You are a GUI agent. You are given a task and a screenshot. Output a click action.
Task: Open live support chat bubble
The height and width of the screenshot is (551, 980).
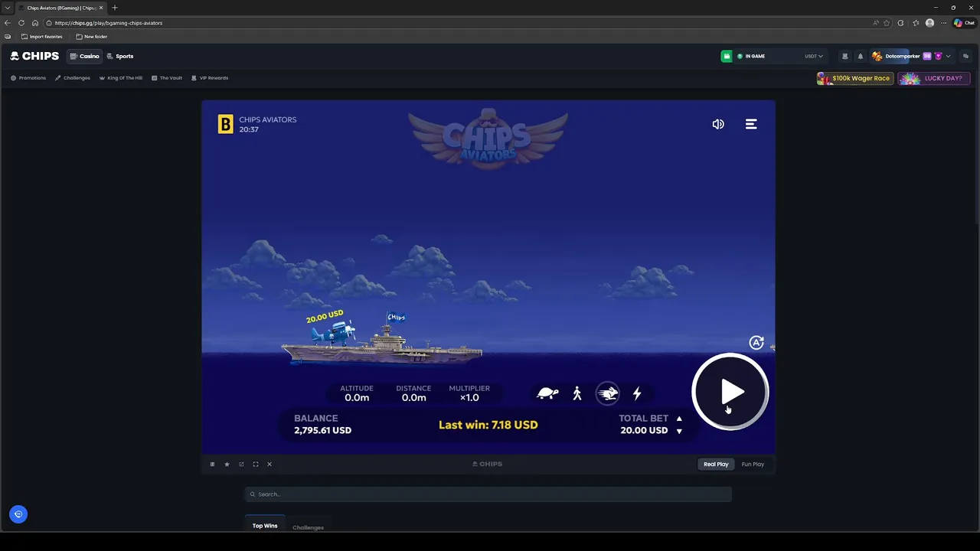tap(18, 514)
